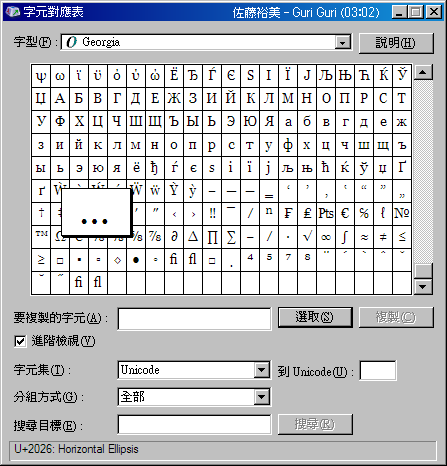
Task: Select the Greek omega with tonos ώ
Action: point(155,76)
